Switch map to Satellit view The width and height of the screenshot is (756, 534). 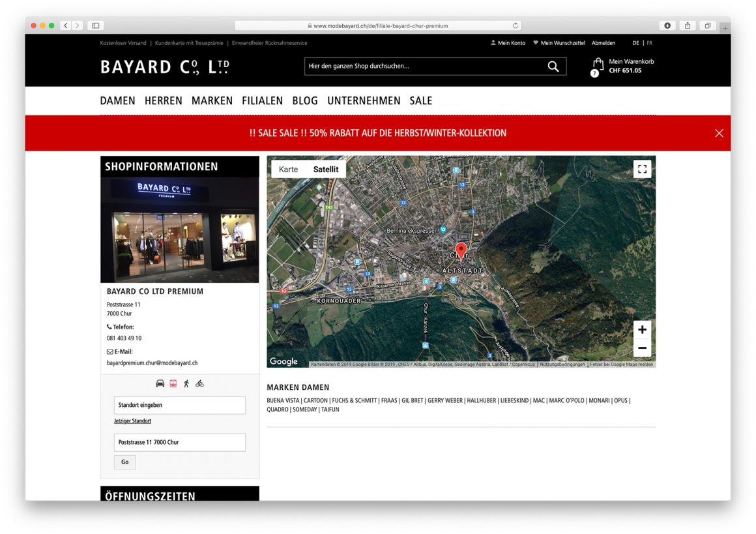point(326,170)
